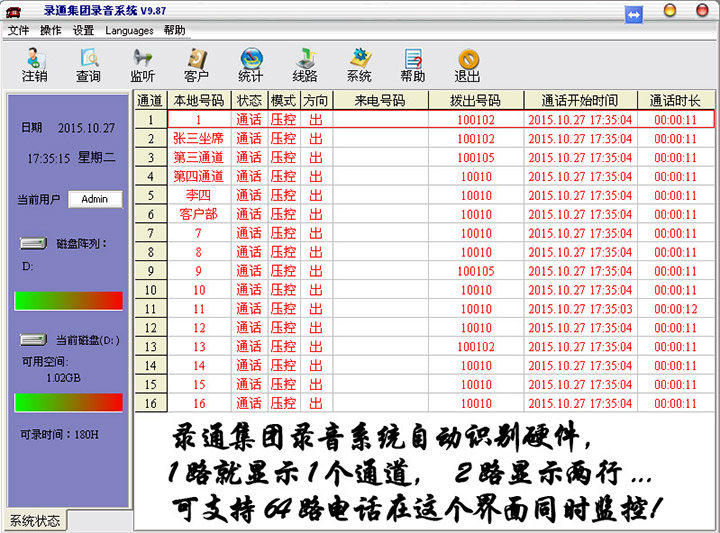Click 出 direction in channel 12 row
The width and height of the screenshot is (720, 533).
click(x=316, y=328)
